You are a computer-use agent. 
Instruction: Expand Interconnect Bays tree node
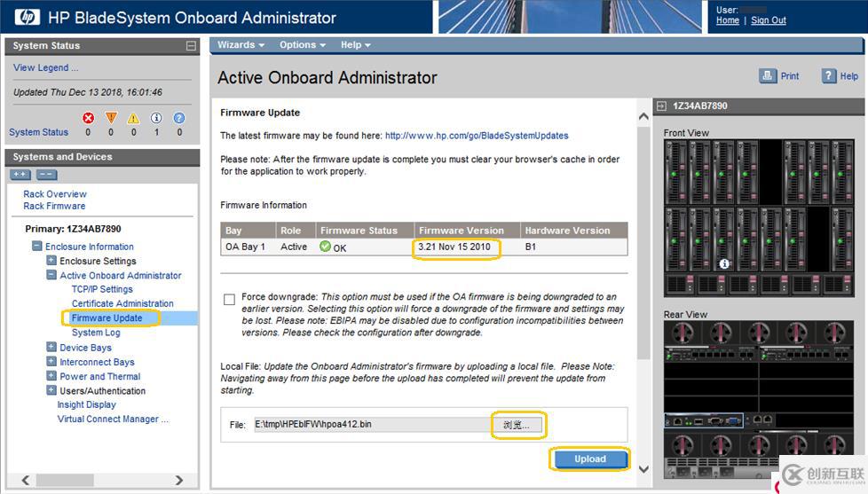(51, 361)
